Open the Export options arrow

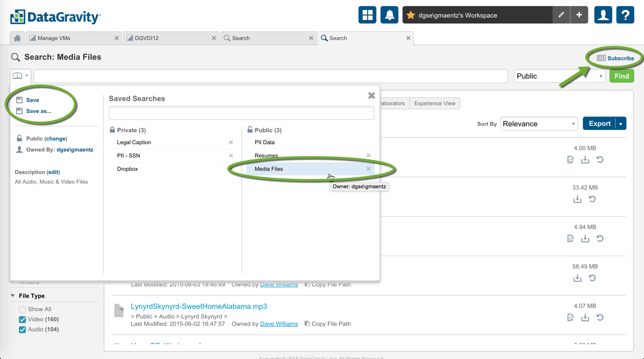(x=621, y=124)
